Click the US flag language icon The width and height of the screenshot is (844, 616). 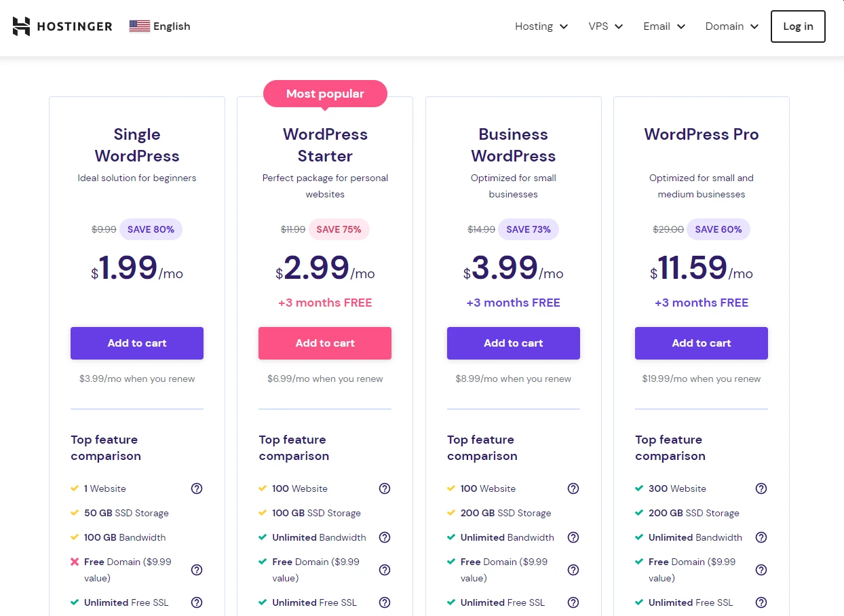click(139, 26)
